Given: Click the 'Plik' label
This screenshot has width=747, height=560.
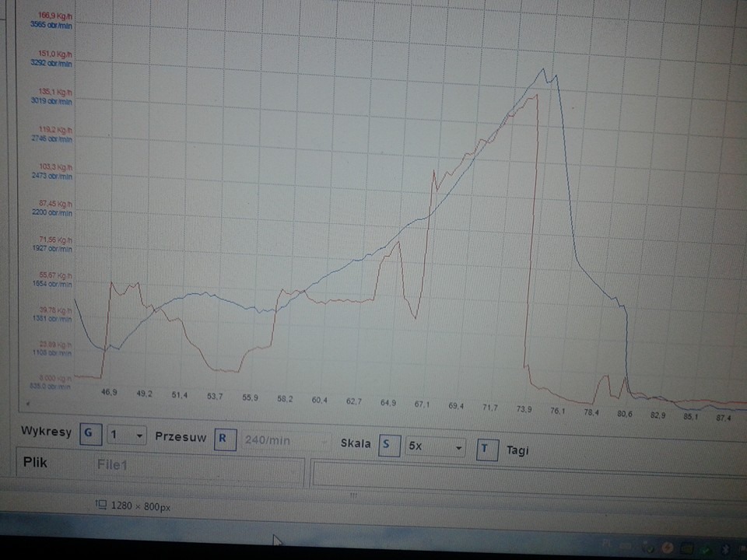Looking at the screenshot, I should tap(35, 462).
